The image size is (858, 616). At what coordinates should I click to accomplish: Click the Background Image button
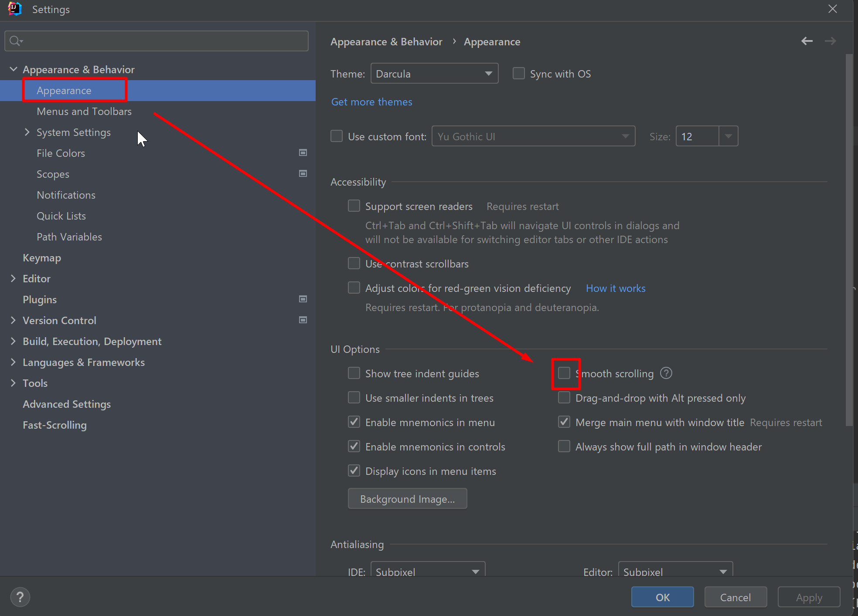[407, 498]
